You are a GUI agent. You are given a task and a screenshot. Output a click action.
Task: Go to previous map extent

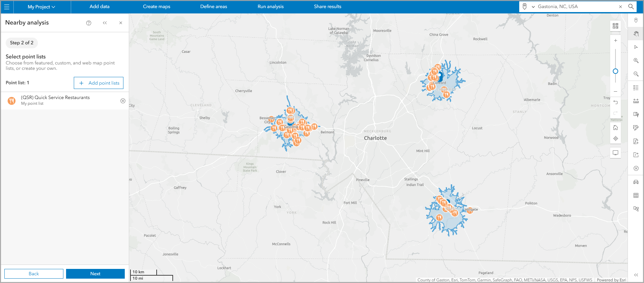click(615, 102)
